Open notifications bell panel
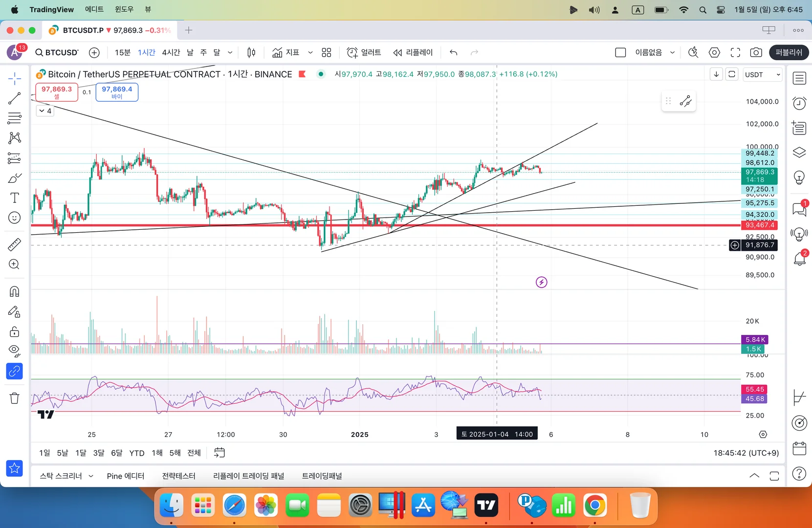This screenshot has width=812, height=528. 799,258
